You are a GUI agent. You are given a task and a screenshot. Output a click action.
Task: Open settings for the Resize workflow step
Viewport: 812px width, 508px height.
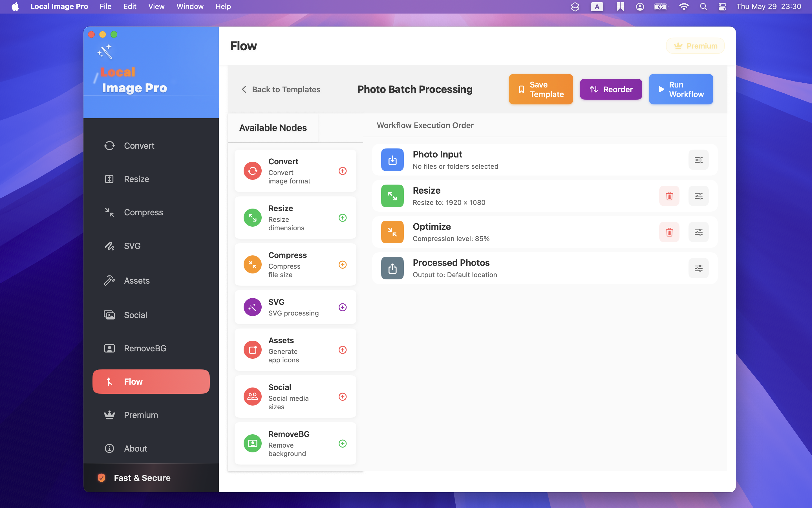tap(698, 196)
